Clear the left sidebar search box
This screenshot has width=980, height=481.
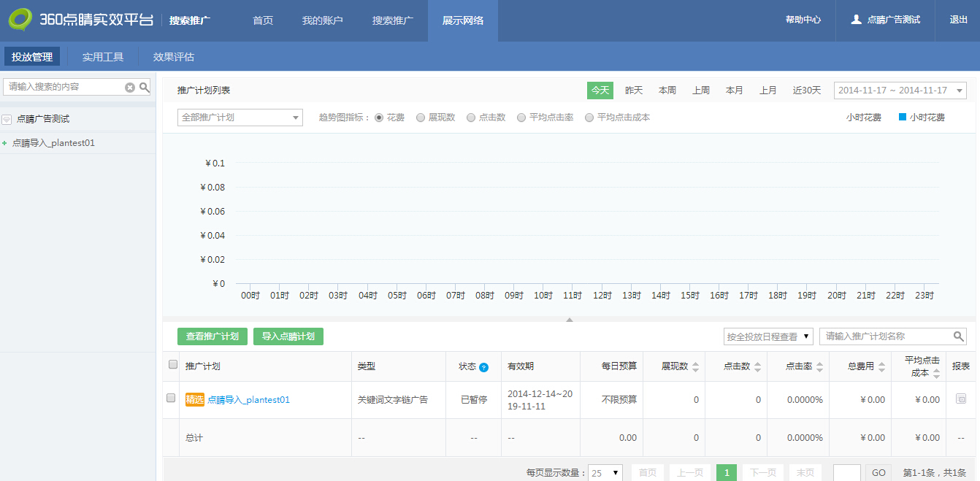click(130, 88)
